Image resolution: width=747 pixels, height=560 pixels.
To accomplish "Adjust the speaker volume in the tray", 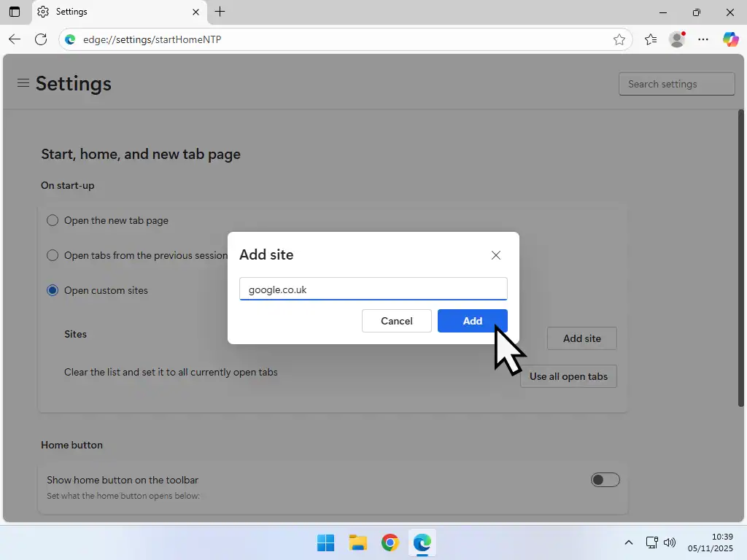I will point(670,542).
